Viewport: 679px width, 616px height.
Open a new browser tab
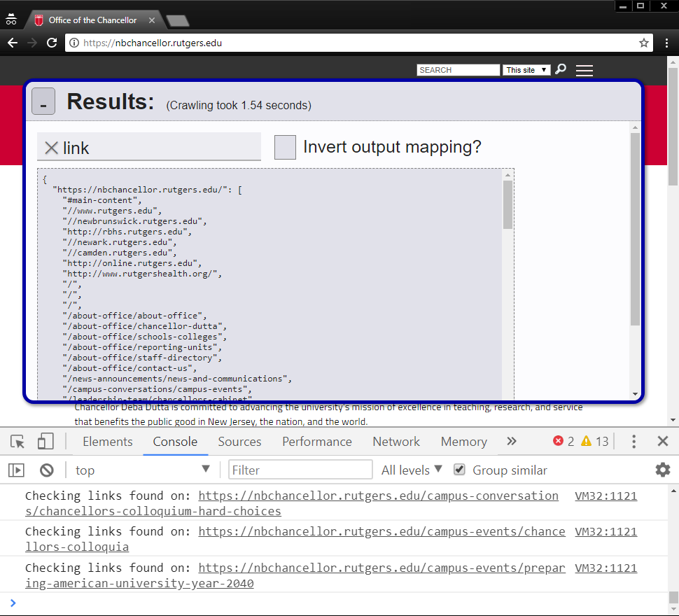(x=177, y=20)
